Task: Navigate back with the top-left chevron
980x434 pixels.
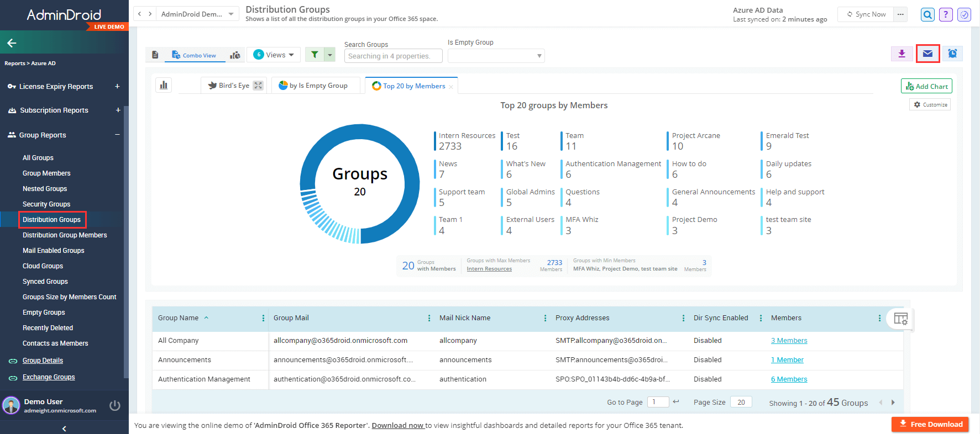Action: point(139,14)
